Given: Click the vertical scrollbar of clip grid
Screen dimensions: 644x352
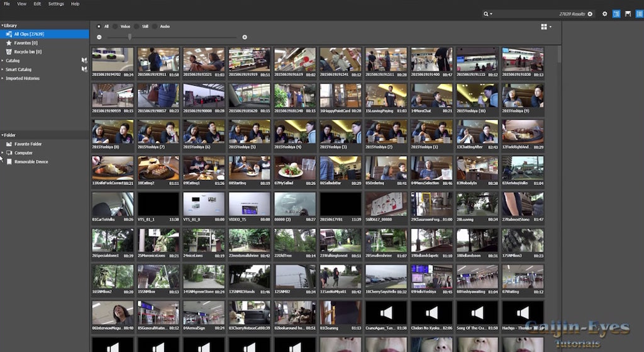Looking at the screenshot, I should click(x=559, y=54).
